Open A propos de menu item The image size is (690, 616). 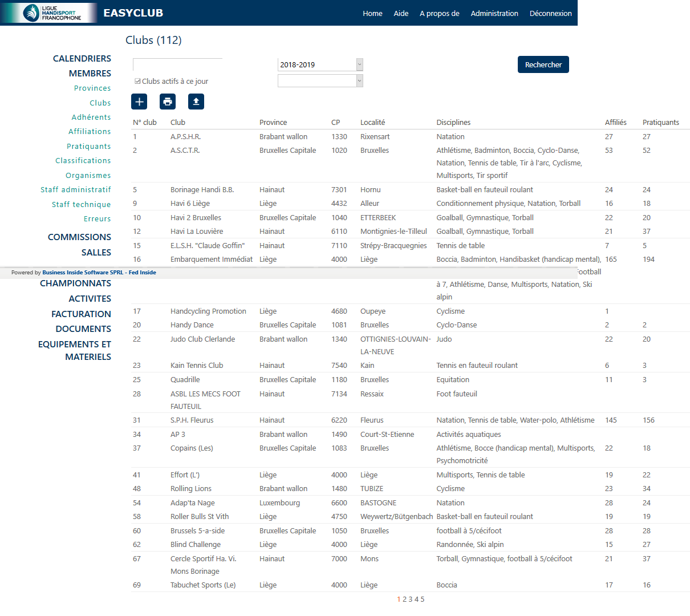(440, 13)
